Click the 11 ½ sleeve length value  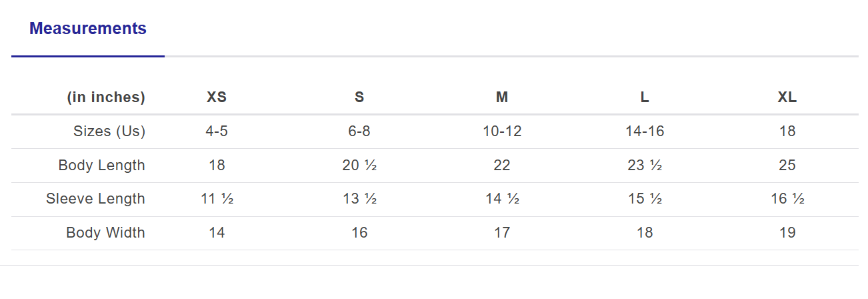(217, 199)
